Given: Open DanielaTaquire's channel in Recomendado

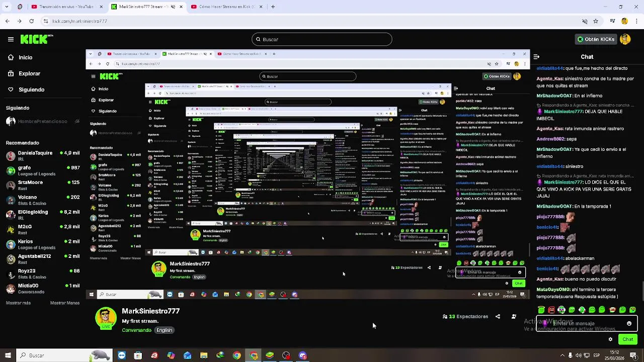Looking at the screenshot, I should (x=43, y=155).
